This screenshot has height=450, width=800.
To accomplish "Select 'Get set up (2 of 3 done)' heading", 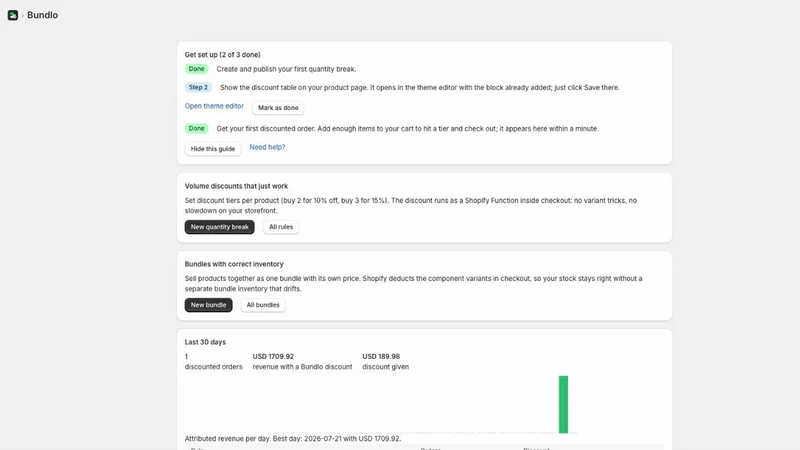I will (x=222, y=55).
